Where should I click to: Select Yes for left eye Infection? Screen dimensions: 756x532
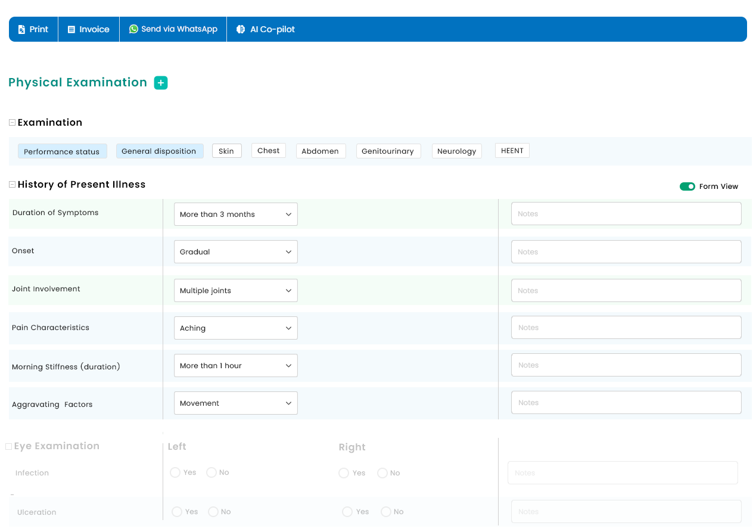point(175,472)
